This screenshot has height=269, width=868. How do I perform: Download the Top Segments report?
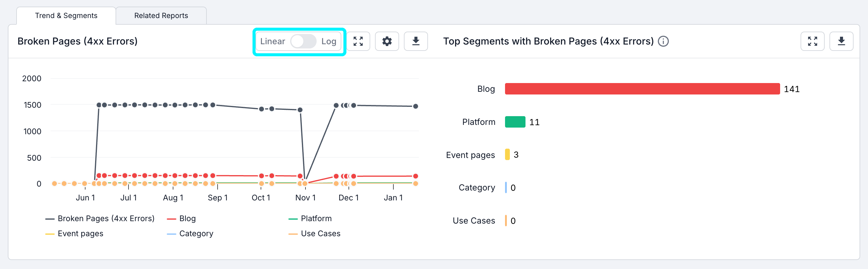[842, 41]
